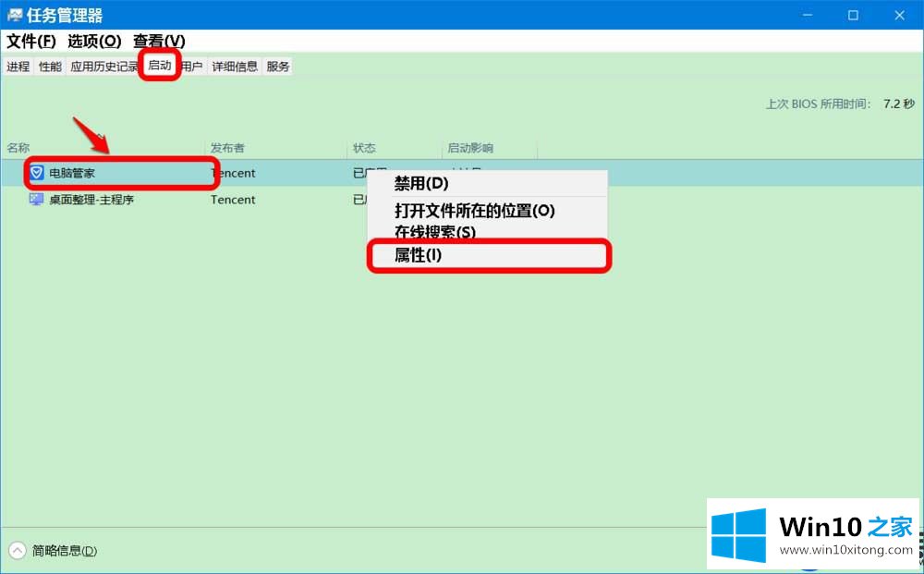Collapse view with 简略信息 arrow icon

coord(17,550)
